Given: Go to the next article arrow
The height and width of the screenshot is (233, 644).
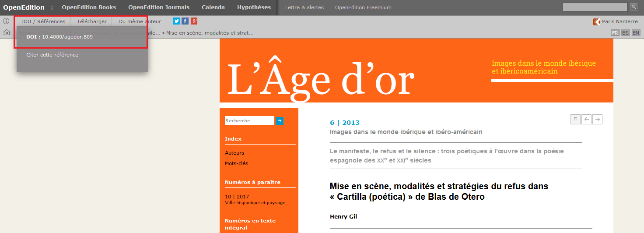Looking at the screenshot, I should tap(597, 119).
